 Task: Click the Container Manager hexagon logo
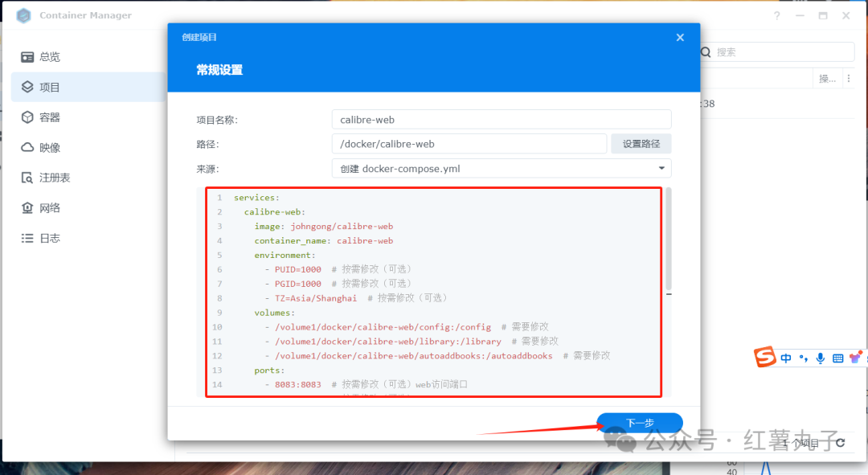(x=24, y=15)
